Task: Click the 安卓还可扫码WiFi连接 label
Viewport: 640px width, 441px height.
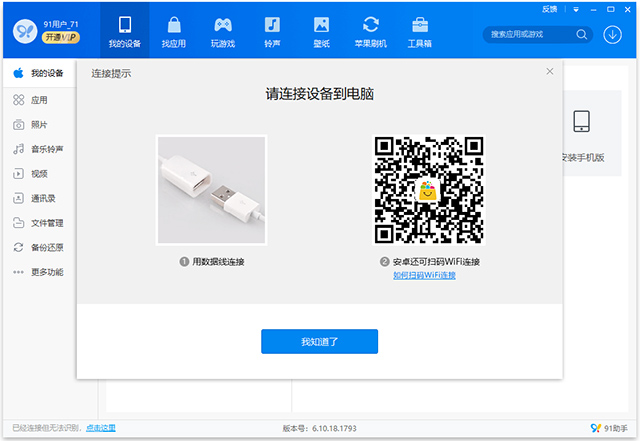Action: [436, 262]
